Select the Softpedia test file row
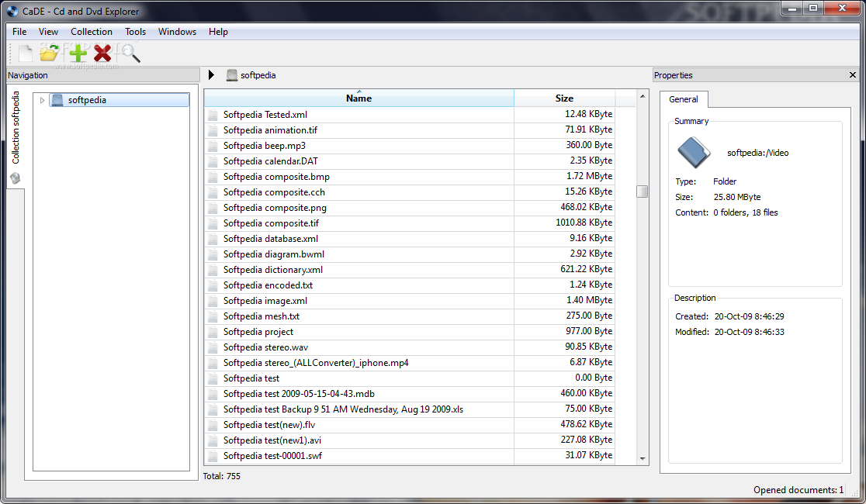This screenshot has height=504, width=866. pyautogui.click(x=409, y=378)
